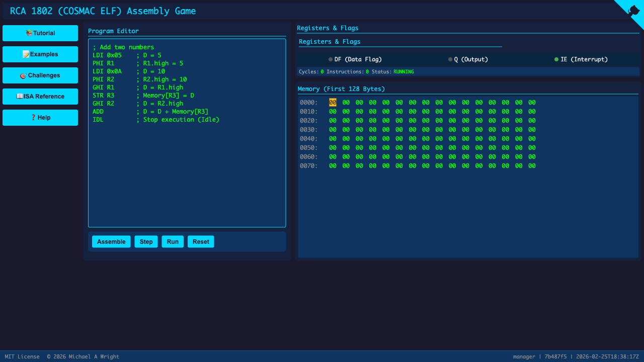
Task: Click the Run button
Action: tap(173, 242)
